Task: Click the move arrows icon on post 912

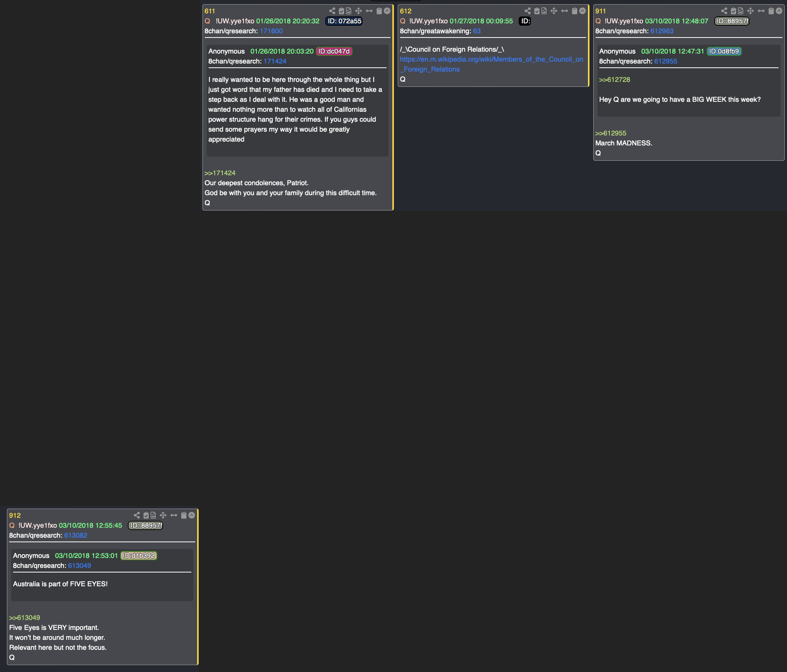Action: [x=163, y=515]
